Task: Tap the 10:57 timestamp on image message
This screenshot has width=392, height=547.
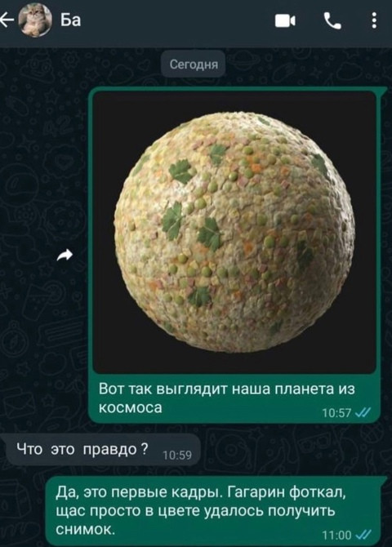Action: 336,413
